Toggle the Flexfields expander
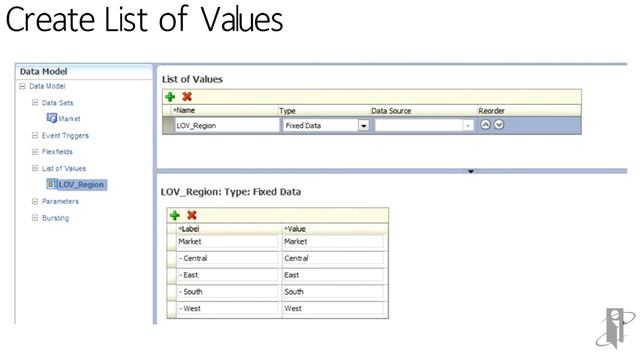The image size is (640, 360). (x=35, y=151)
